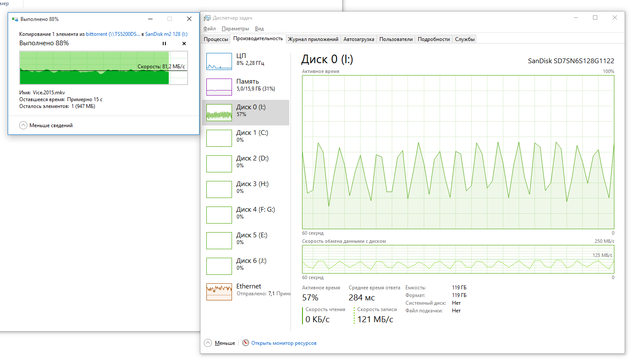Select Диск 5 (E:) in the sidebar

tap(246, 241)
